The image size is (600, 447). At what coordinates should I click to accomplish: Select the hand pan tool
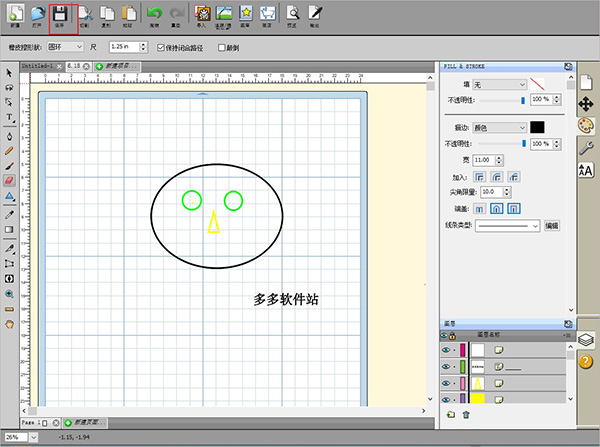(9, 324)
